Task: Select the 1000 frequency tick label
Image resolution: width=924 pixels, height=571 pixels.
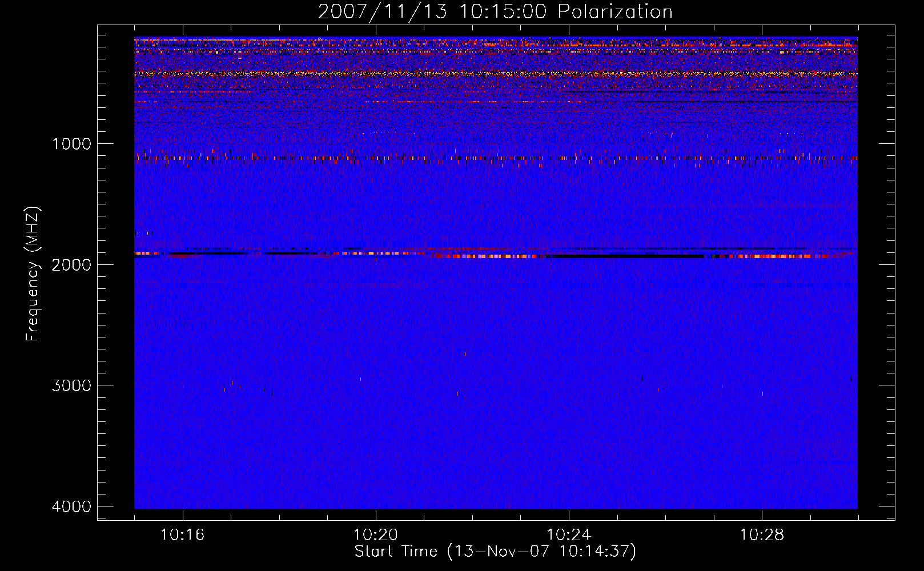Action: point(71,144)
